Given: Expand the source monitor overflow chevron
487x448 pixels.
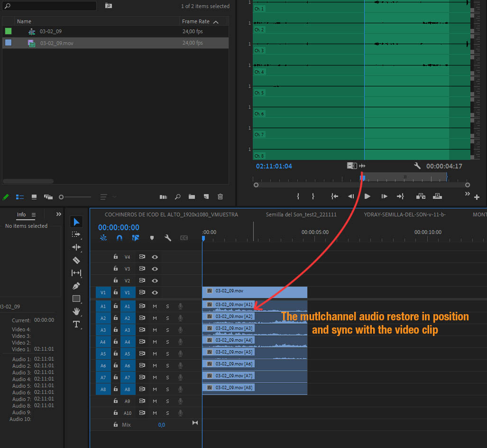Looking at the screenshot, I should (x=467, y=193).
